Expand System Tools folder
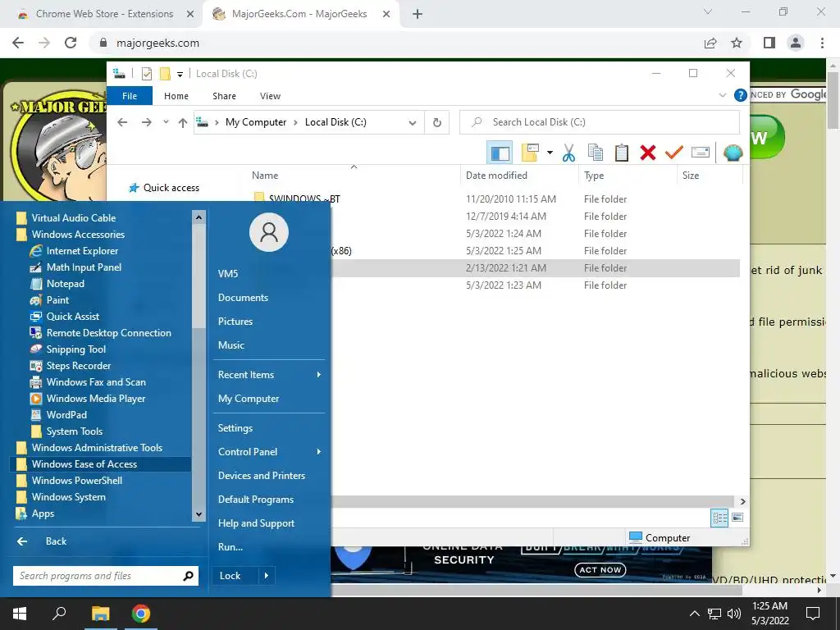This screenshot has width=840, height=630. pos(74,431)
